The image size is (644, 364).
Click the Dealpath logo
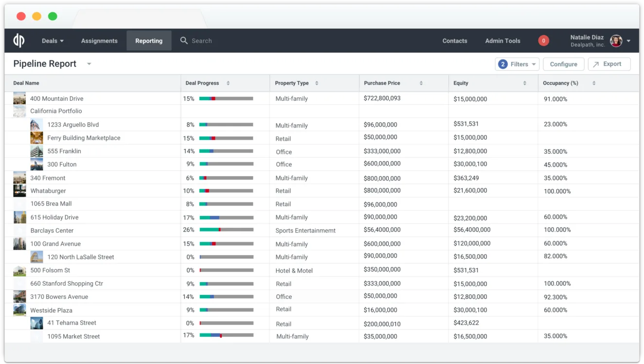tap(18, 40)
